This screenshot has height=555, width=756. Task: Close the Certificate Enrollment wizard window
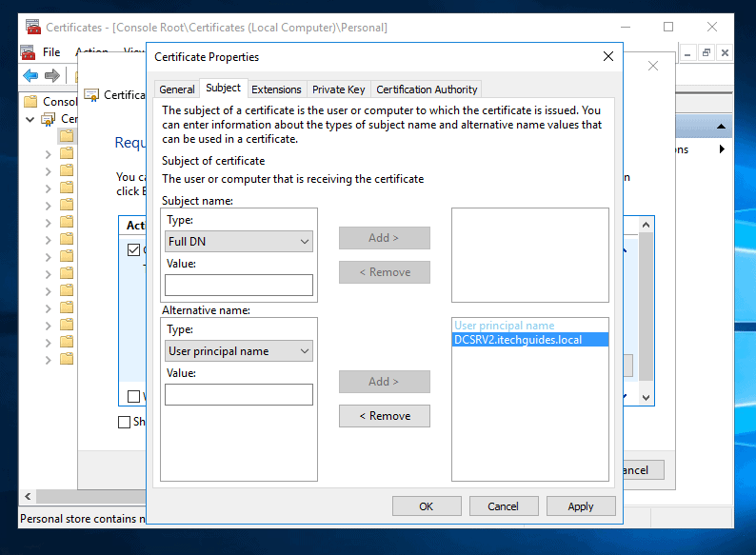[653, 66]
